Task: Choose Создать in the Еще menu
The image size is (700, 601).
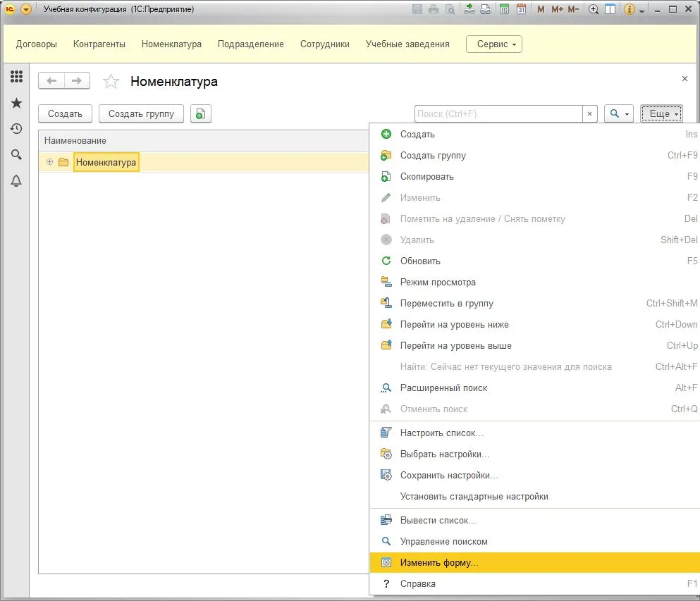Action: [x=535, y=135]
